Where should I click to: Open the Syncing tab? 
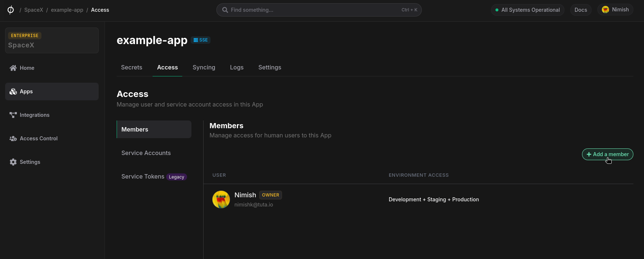pos(204,67)
